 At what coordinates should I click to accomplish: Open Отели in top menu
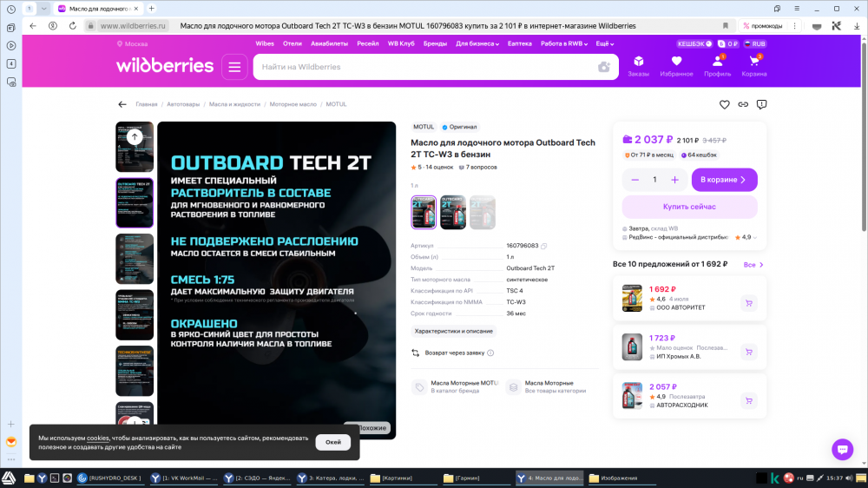tap(293, 43)
